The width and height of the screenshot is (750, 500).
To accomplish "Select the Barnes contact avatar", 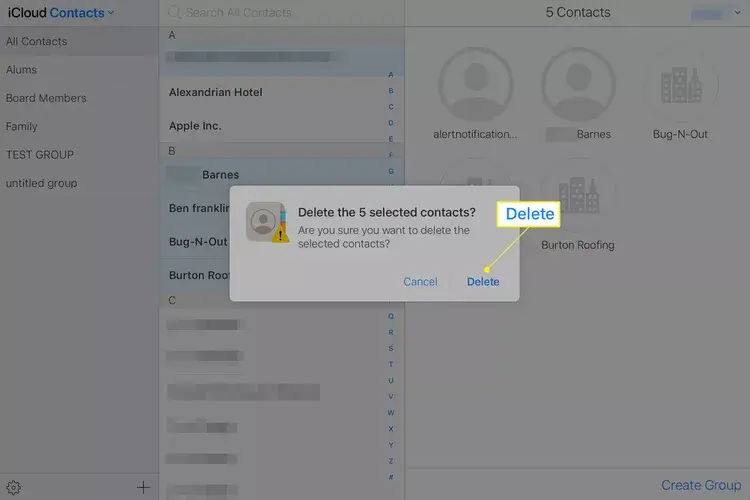I will (578, 84).
